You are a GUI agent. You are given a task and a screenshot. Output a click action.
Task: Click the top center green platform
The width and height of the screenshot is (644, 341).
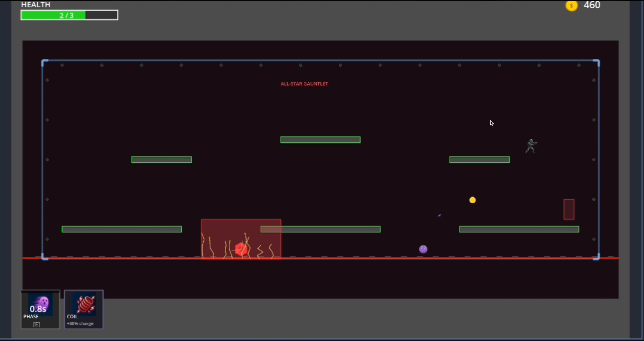point(320,140)
